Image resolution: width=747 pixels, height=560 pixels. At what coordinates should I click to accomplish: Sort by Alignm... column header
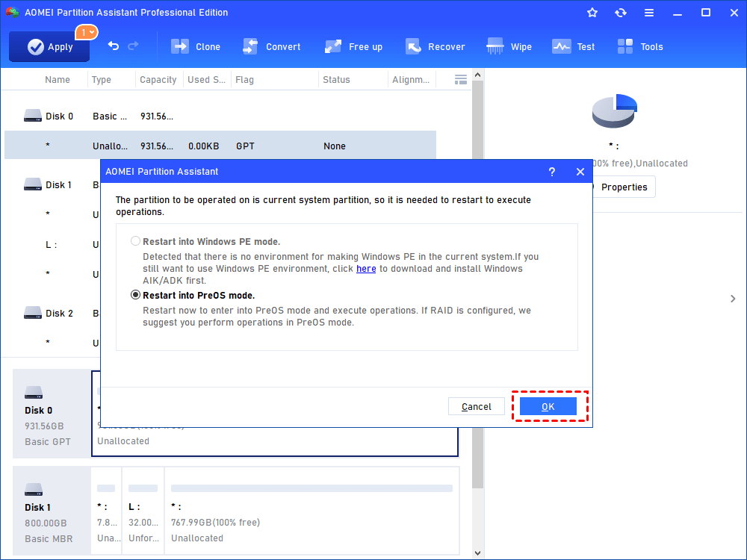click(x=411, y=80)
